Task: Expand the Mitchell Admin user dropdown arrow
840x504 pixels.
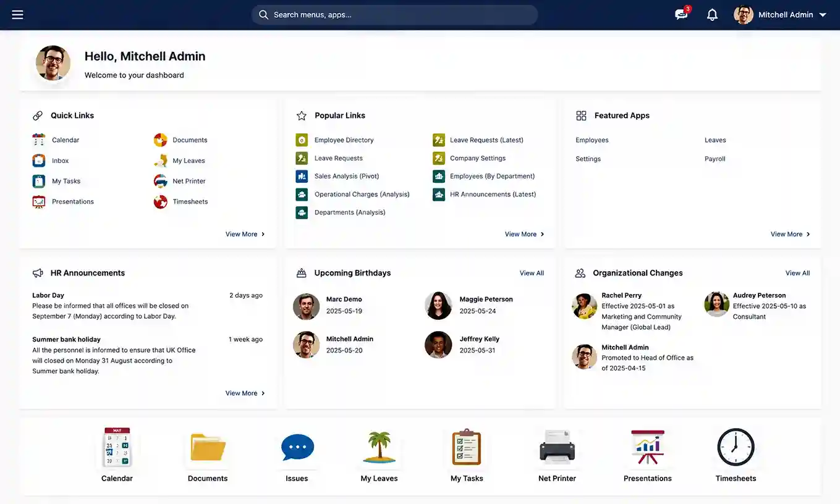Action: tap(823, 15)
